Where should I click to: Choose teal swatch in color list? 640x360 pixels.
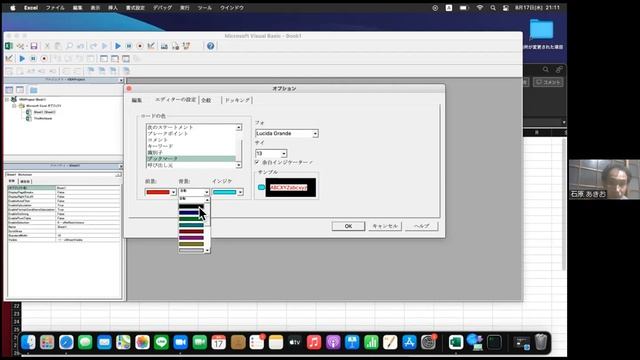click(191, 225)
